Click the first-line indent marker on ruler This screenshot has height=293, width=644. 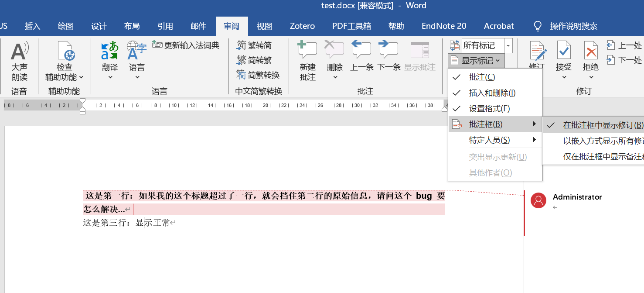[82, 102]
